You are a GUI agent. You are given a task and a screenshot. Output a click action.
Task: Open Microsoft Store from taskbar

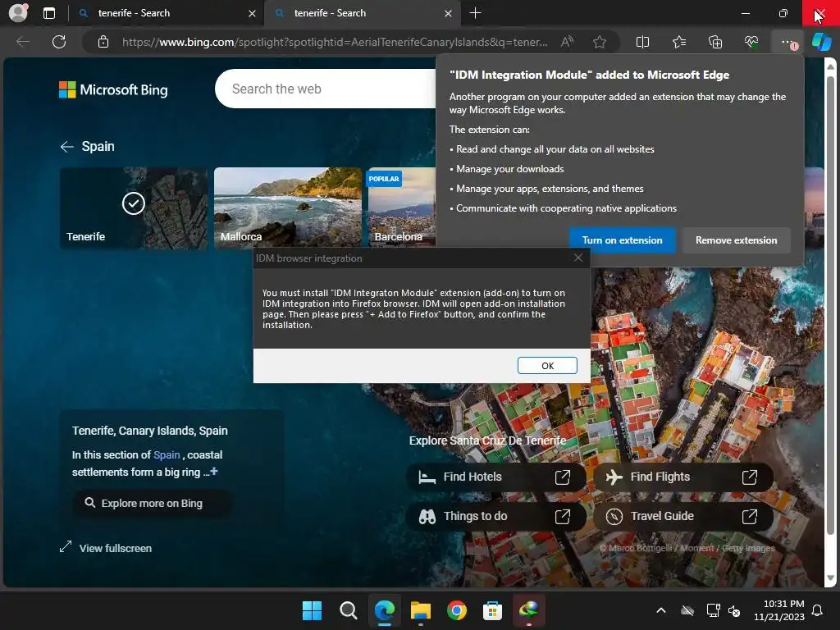click(492, 610)
